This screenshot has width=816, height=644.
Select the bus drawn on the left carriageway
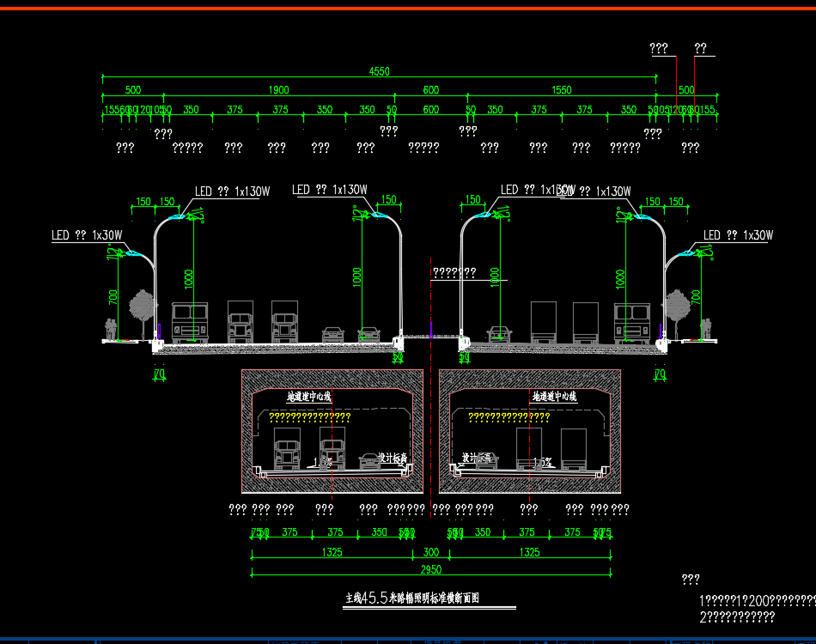coord(190,323)
